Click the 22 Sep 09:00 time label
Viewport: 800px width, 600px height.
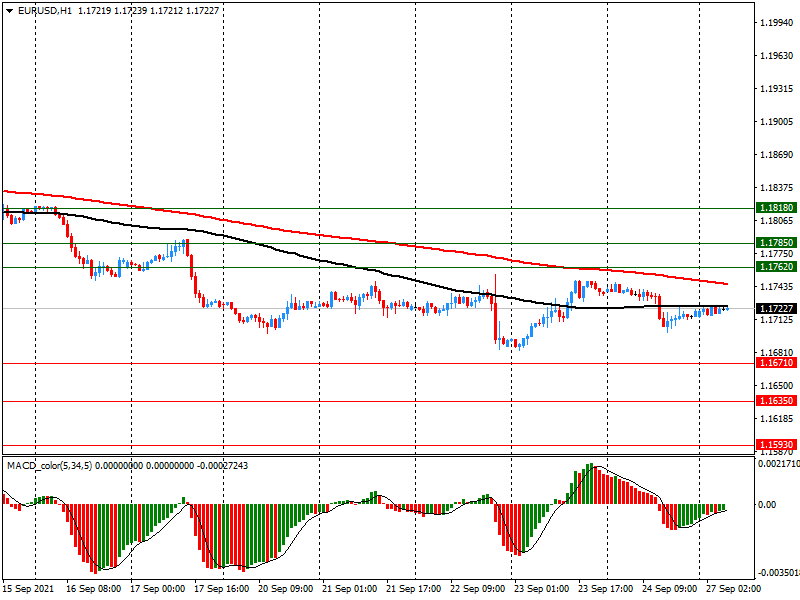coord(478,589)
